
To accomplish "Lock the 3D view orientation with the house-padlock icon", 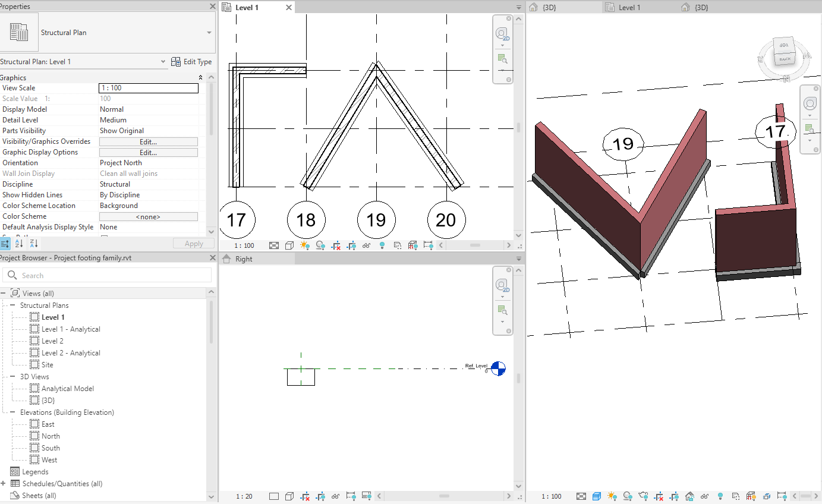I will point(689,496).
